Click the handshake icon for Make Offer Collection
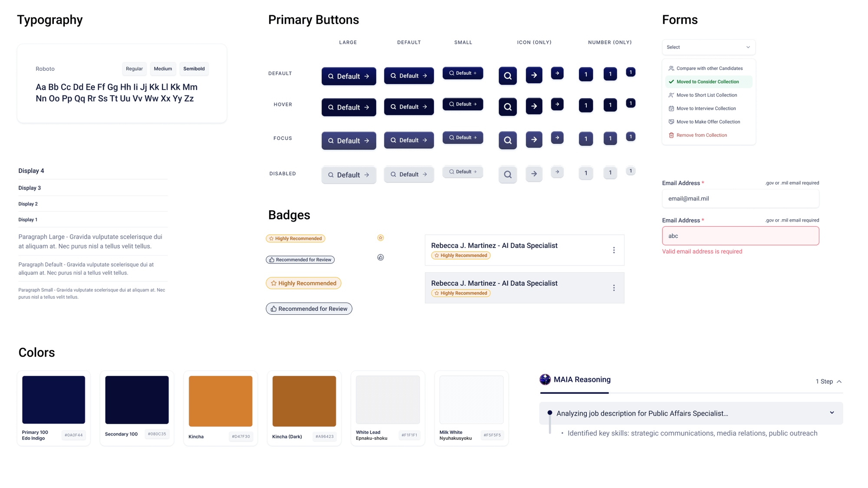This screenshot has height=488, width=868. click(x=671, y=122)
